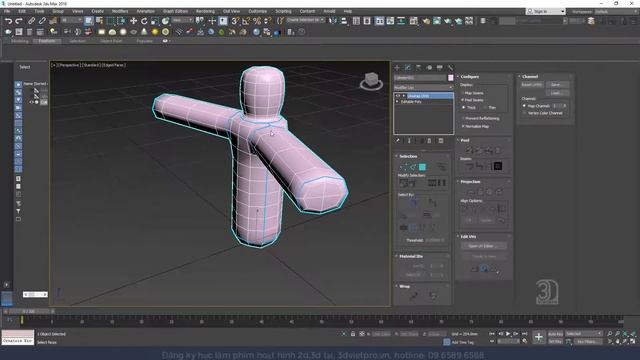Choose the Select and Scale tool
640x360 pixels.
click(x=155, y=21)
